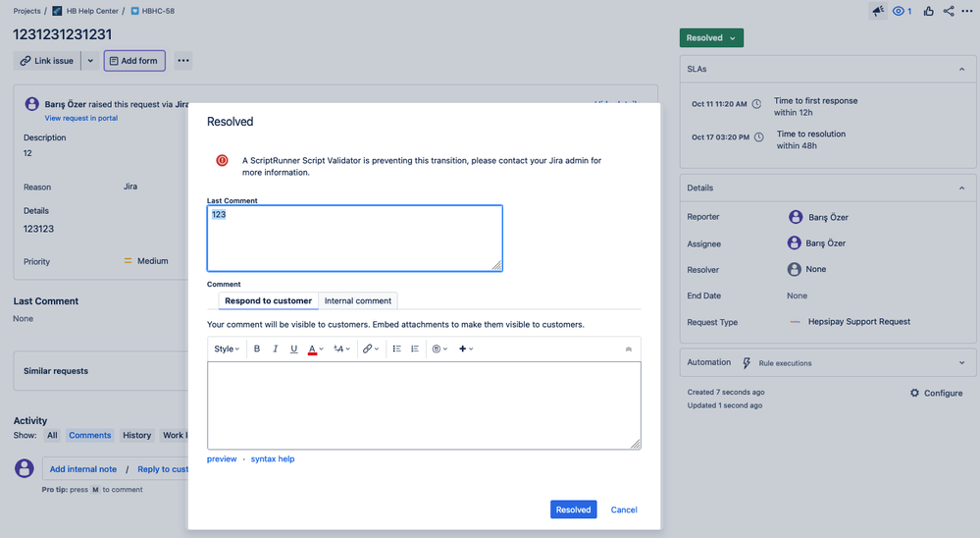Switch to Respond to customer tab

268,300
